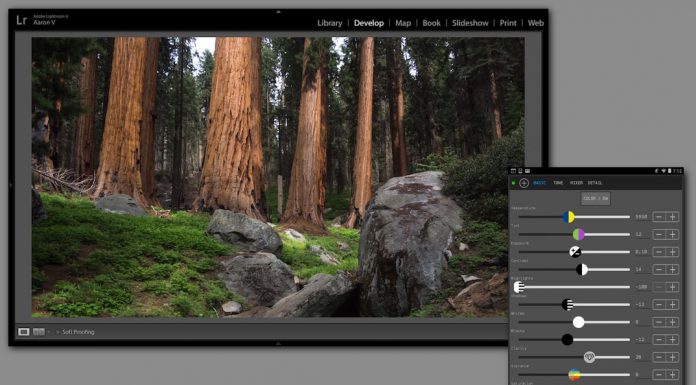Click the Tint slider green-magenta knob

[x=578, y=234]
